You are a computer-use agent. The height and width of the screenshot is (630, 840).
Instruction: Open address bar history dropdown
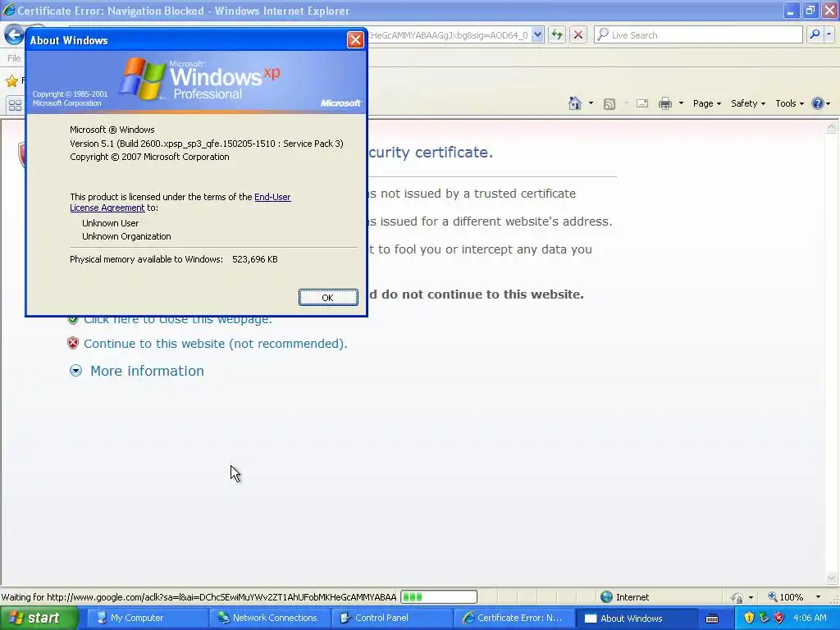click(537, 34)
